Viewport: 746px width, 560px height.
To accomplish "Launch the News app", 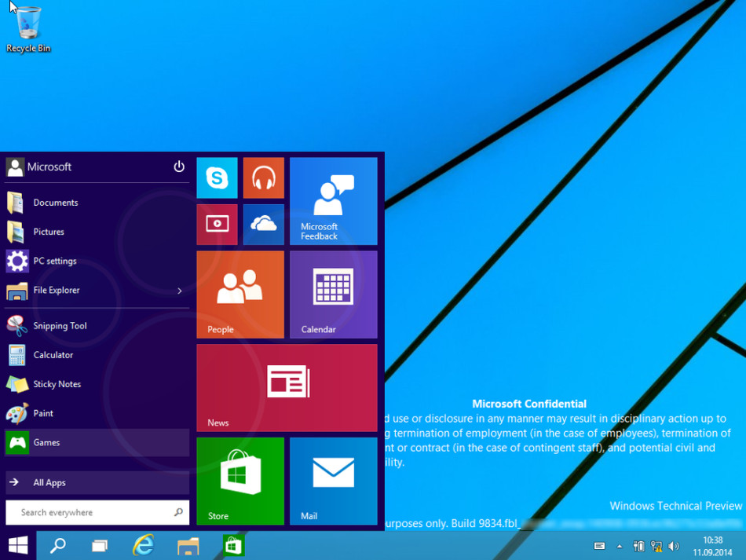I will (x=287, y=387).
